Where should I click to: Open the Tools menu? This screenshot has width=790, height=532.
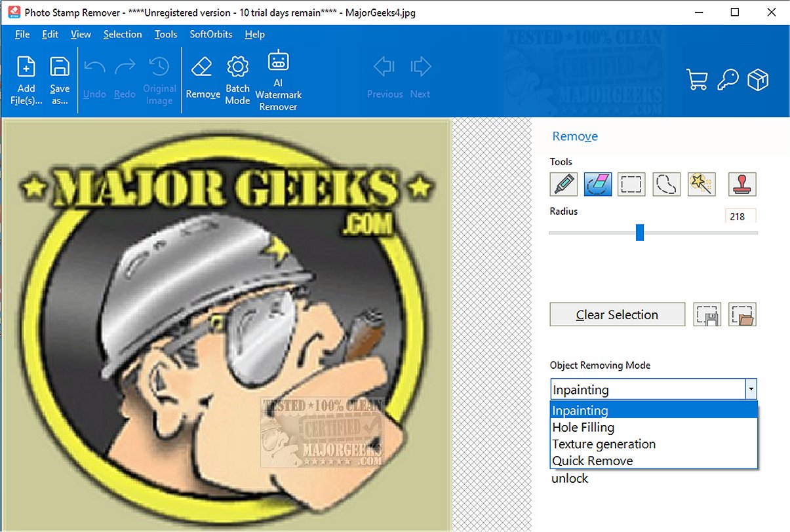pyautogui.click(x=166, y=34)
